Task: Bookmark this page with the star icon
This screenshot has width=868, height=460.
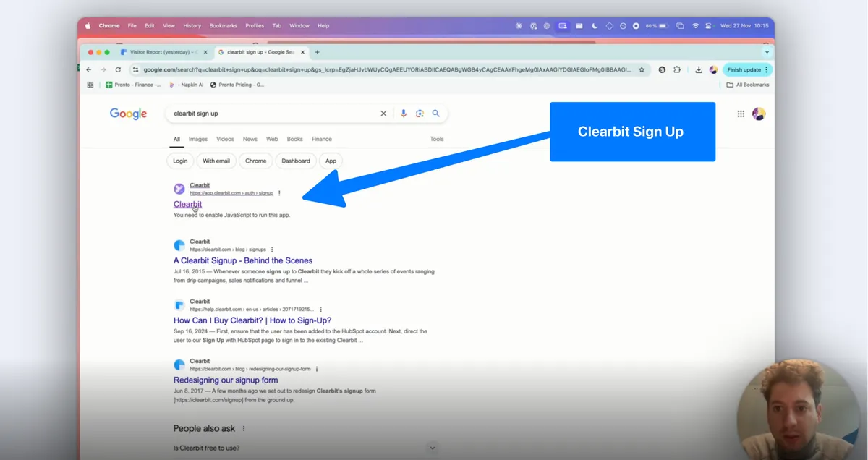Action: (642, 69)
